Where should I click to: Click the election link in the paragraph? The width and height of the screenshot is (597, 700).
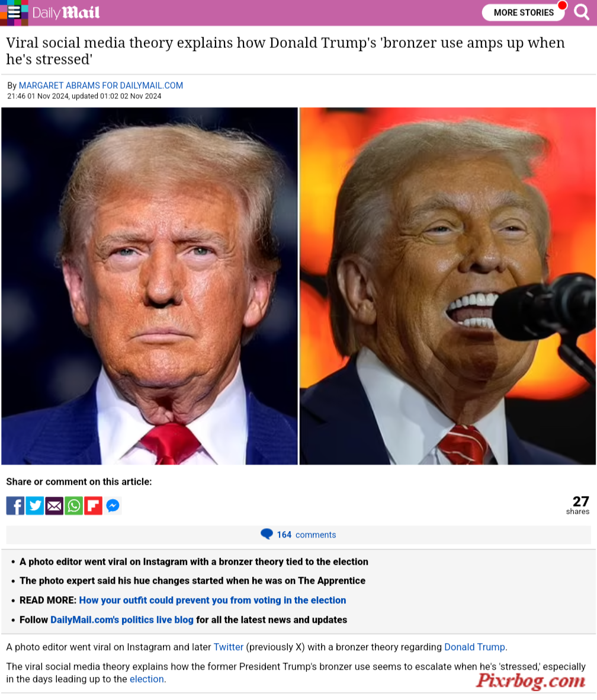coord(147,679)
